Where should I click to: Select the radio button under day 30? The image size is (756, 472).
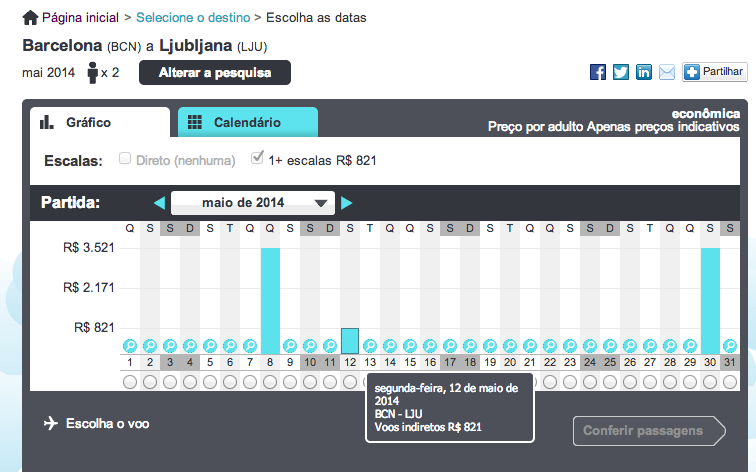coord(710,382)
